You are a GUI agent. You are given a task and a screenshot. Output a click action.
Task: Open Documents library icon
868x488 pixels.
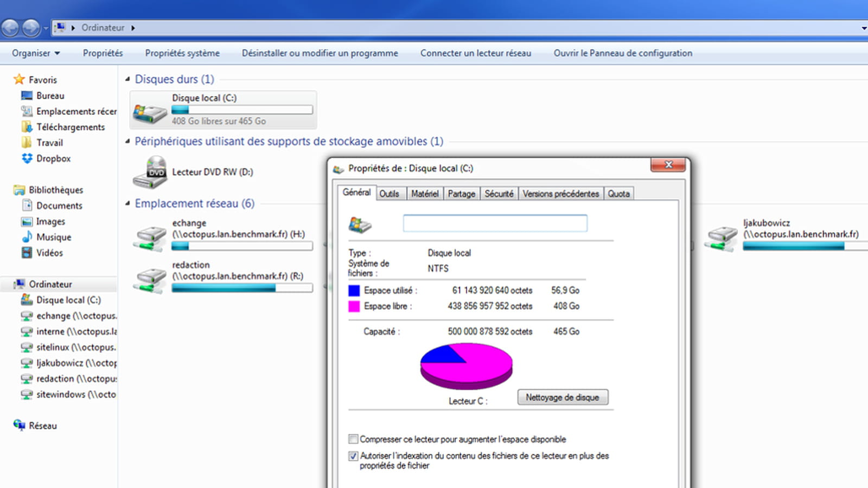27,206
